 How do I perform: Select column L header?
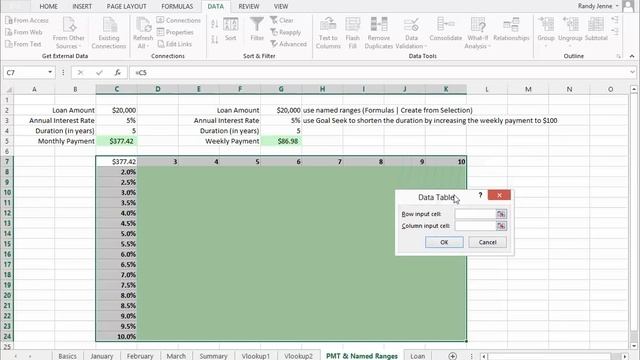[487, 89]
